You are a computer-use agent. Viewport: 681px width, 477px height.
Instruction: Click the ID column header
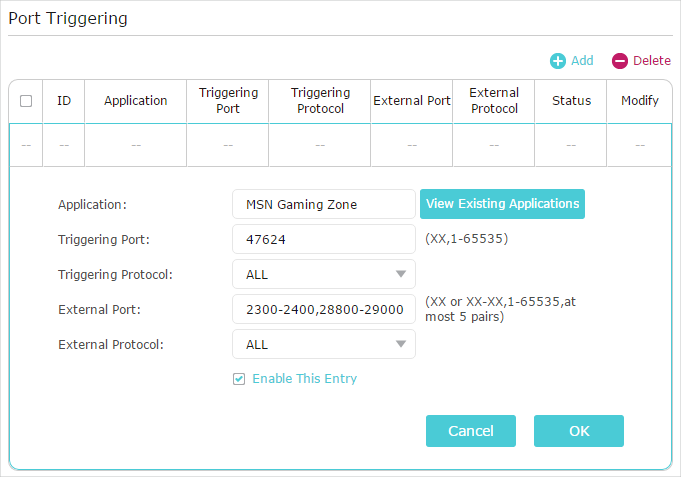64,101
